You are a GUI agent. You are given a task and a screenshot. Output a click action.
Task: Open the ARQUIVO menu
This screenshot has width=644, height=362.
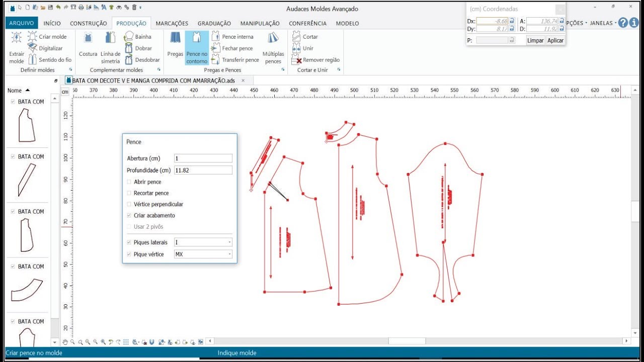tap(22, 23)
